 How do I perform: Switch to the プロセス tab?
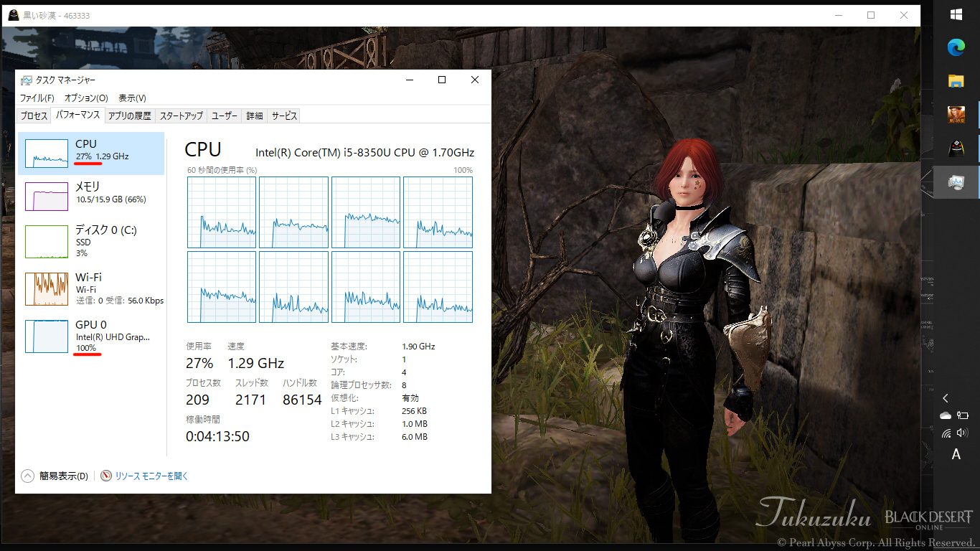click(x=34, y=116)
